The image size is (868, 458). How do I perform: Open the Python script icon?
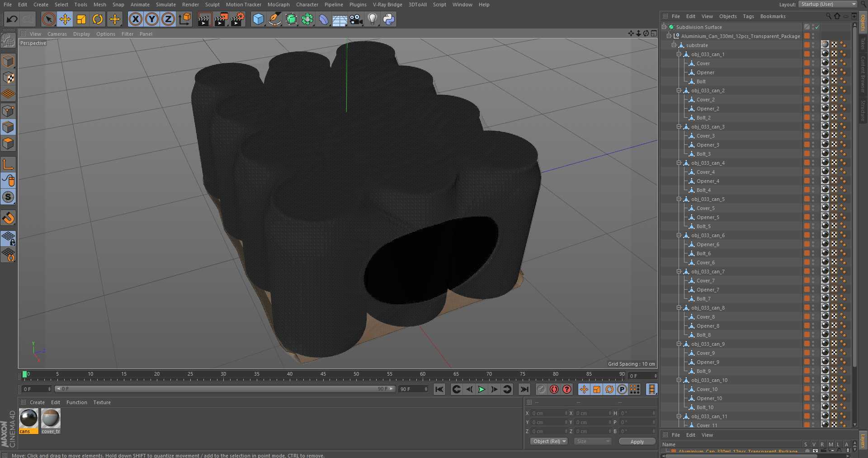point(389,19)
